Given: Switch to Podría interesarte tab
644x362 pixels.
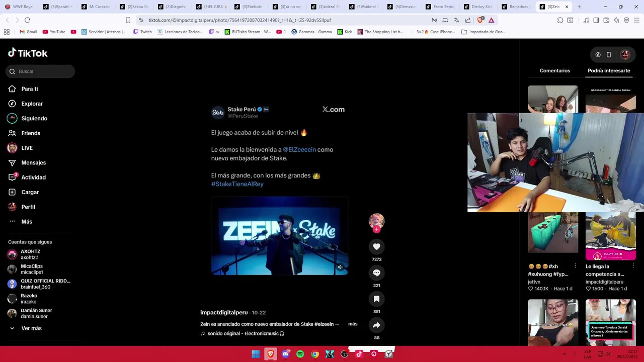Looking at the screenshot, I should pyautogui.click(x=609, y=71).
